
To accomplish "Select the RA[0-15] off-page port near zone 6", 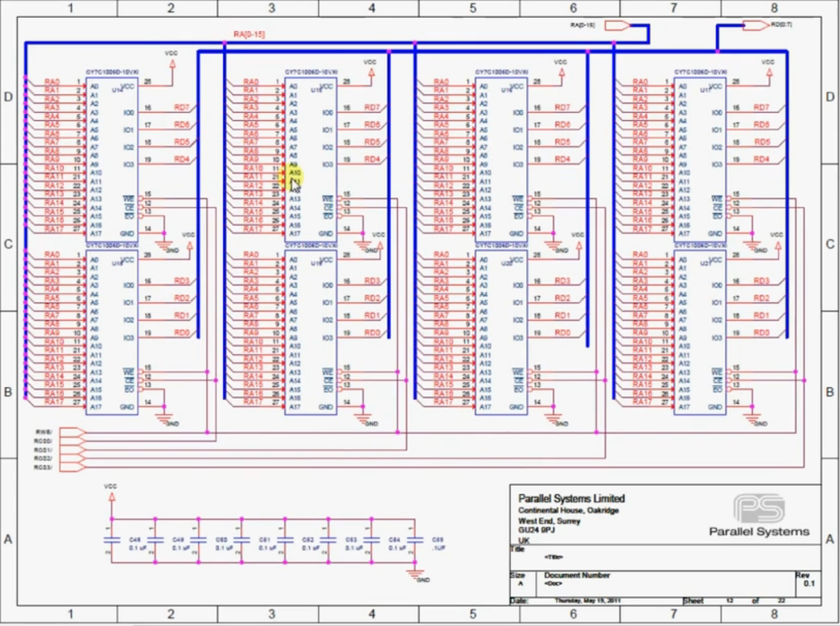I will pos(617,26).
